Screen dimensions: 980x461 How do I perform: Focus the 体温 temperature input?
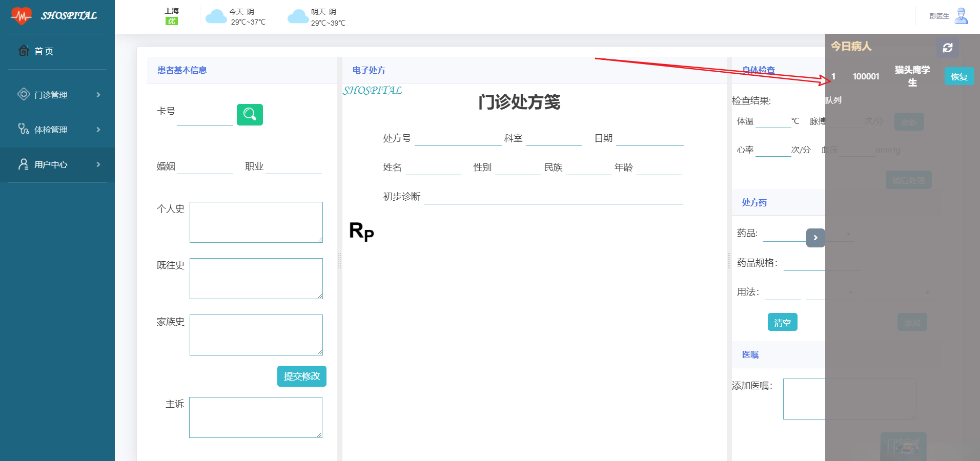coord(773,121)
